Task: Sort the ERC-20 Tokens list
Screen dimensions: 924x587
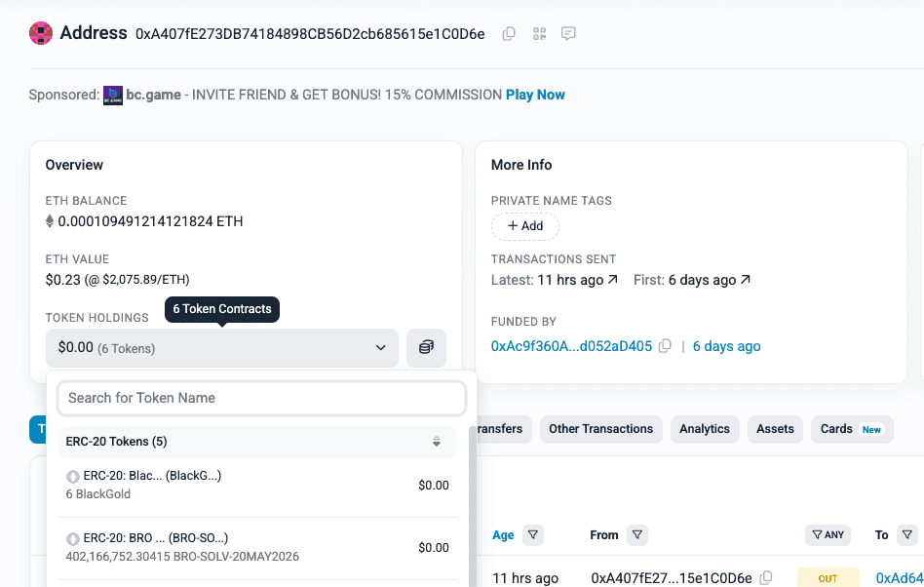Action: 437,442
